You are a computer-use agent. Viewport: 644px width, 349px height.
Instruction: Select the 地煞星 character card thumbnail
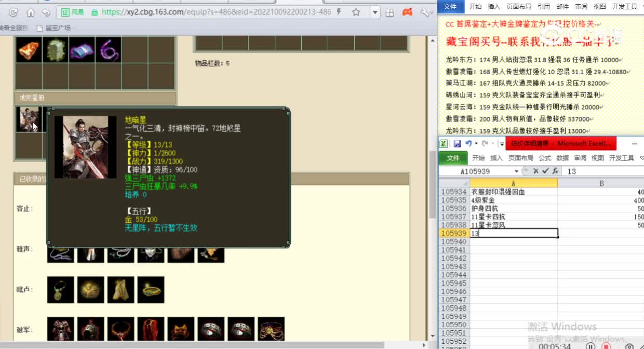[29, 119]
